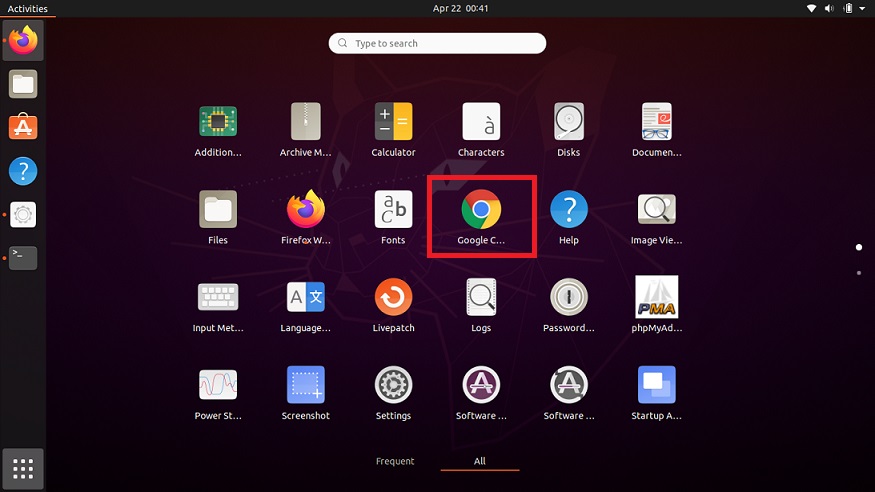Launch Archive Manager app

(x=305, y=122)
